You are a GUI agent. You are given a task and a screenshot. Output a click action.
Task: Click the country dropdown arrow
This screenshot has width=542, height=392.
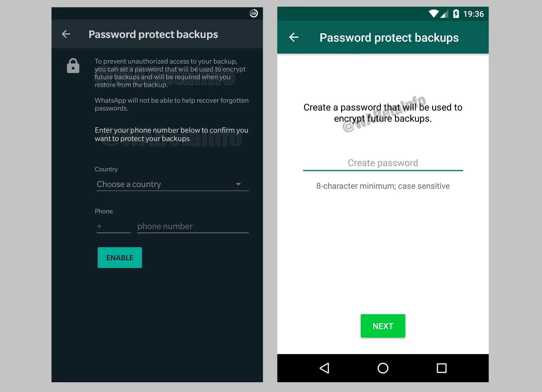[238, 184]
